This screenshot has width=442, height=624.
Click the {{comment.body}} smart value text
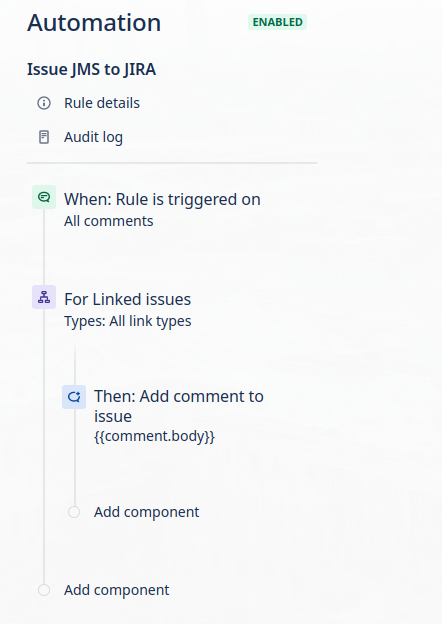click(154, 436)
